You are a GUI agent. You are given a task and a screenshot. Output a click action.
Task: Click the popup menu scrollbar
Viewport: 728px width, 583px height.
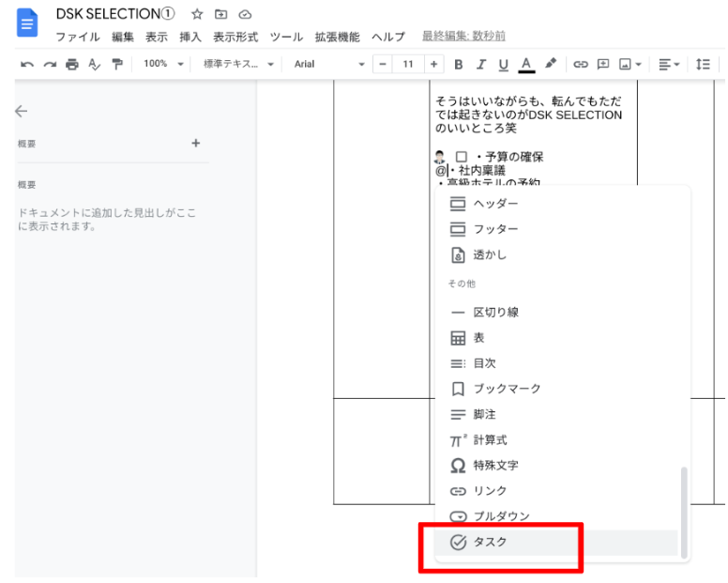pos(684,513)
